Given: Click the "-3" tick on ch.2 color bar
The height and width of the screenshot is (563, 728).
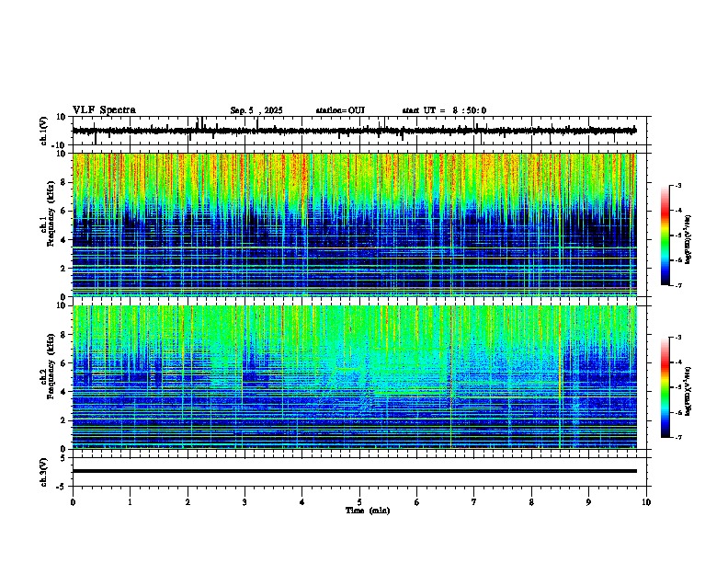Looking at the screenshot, I should (678, 338).
